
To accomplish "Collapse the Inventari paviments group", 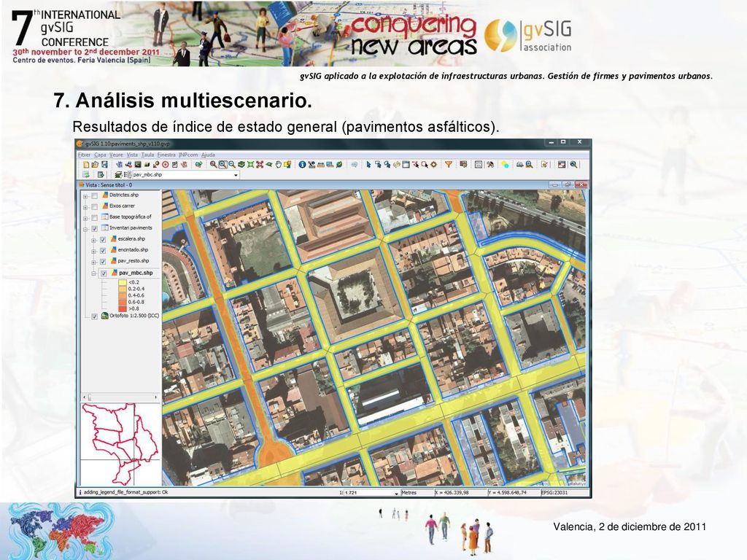I will 85,229.
